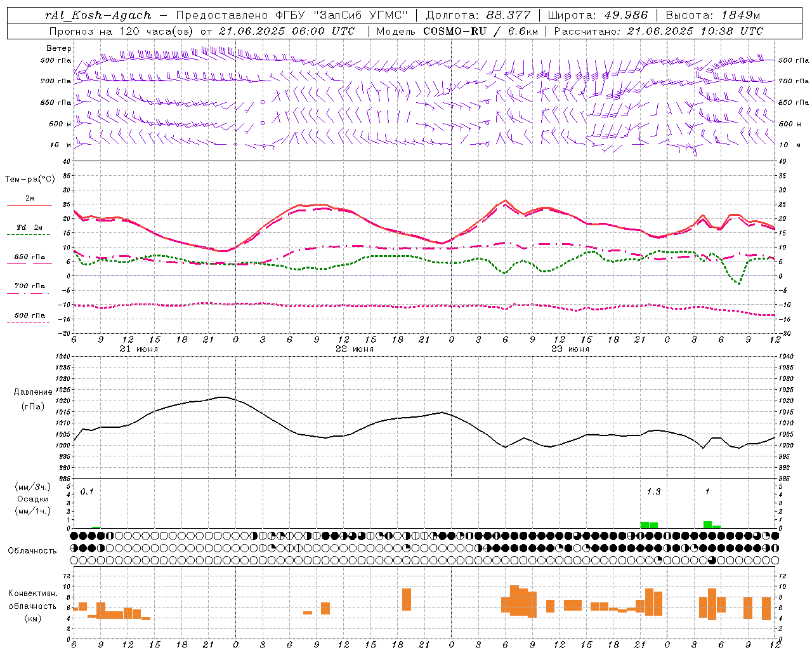Screen dimensions: 812x650
Task: Click the forecast start time 21.06.2025 06:00 UTC
Action: 287,31
